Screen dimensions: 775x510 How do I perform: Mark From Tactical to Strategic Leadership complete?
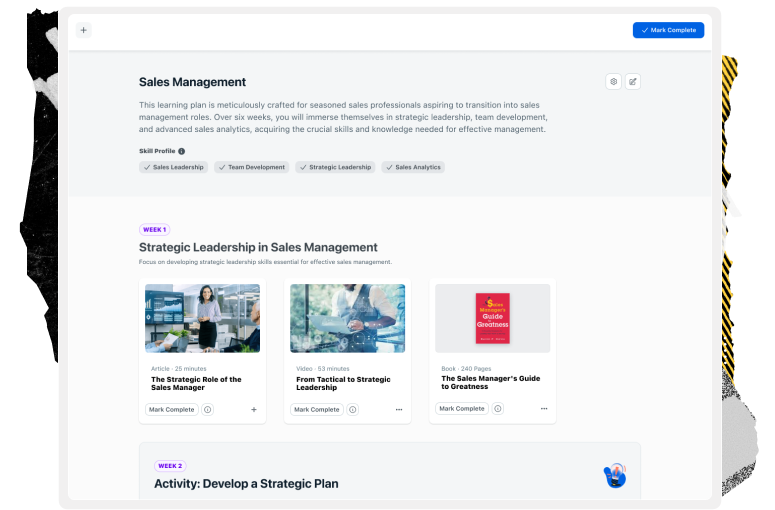317,409
